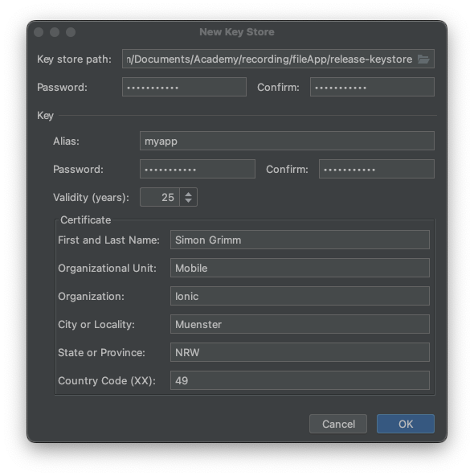Focus the key Confirm field under Alias
Image resolution: width=474 pixels, height=476 pixels.
click(x=377, y=169)
